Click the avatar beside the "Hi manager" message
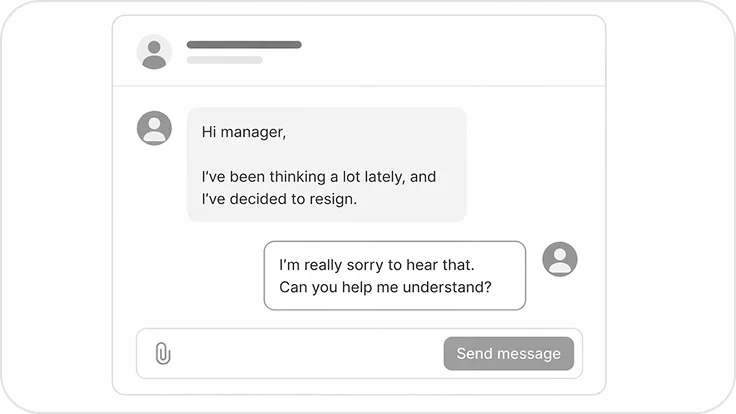This screenshot has width=736, height=414. pos(154,128)
